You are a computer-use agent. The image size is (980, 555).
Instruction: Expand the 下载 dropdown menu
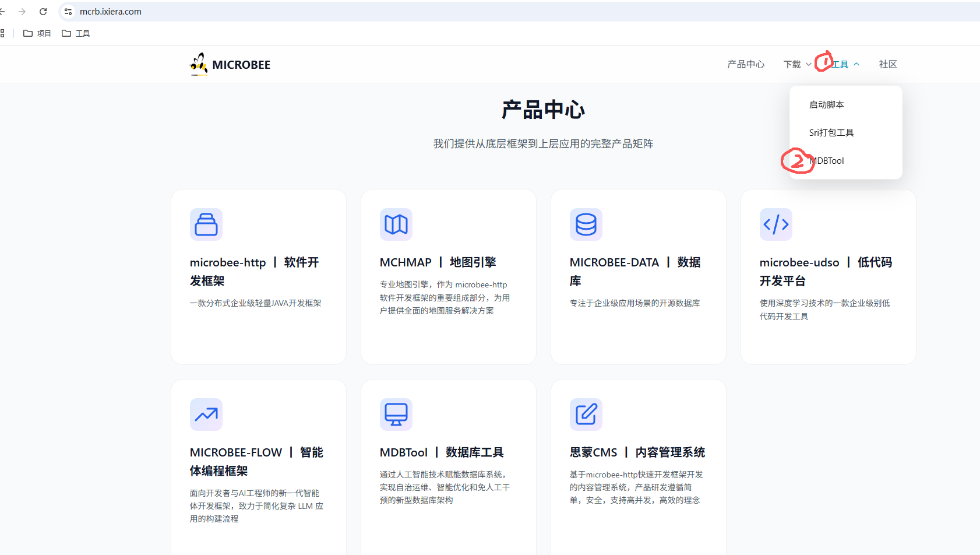pyautogui.click(x=797, y=64)
